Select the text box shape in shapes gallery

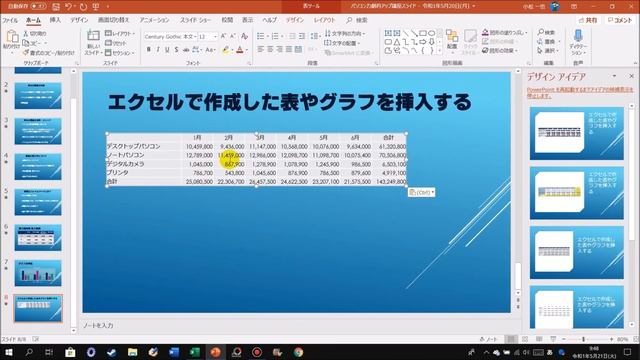388,33
